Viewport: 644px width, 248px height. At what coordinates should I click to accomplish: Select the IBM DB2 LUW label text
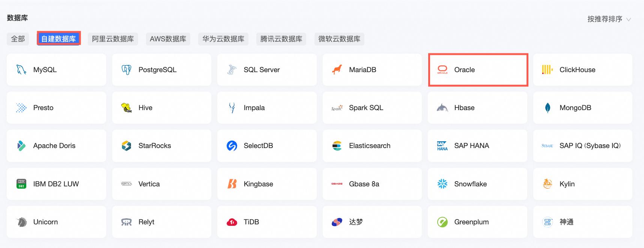coord(56,184)
